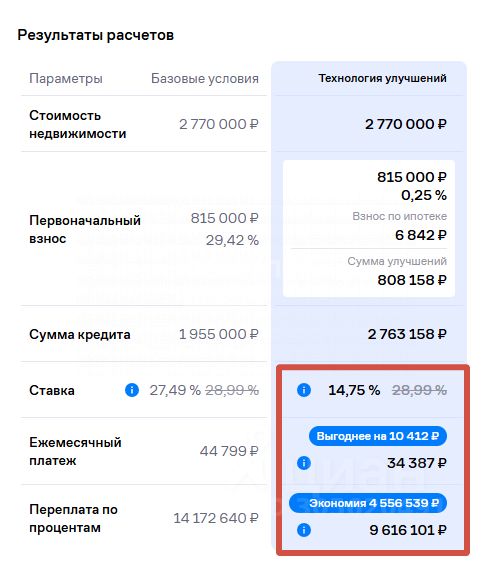492x570 pixels.
Task: Click improved loan amount 2 763 158 ₽
Action: point(407,334)
